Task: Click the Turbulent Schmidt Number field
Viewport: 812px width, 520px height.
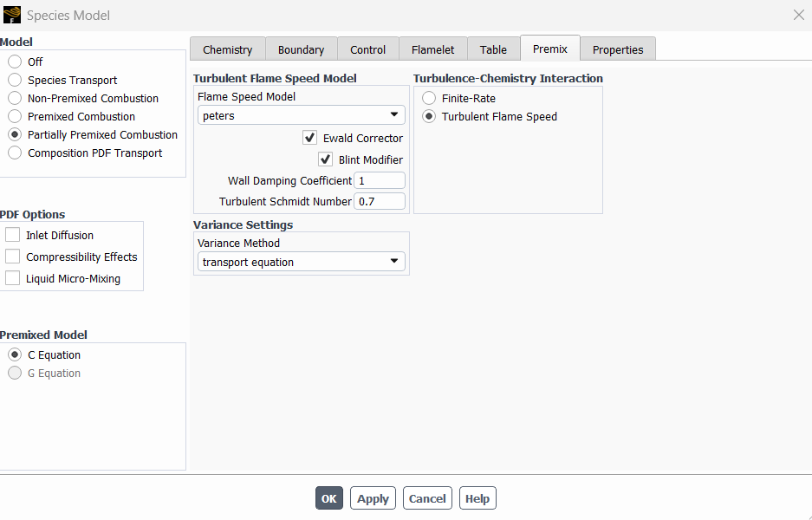Action: (x=379, y=201)
